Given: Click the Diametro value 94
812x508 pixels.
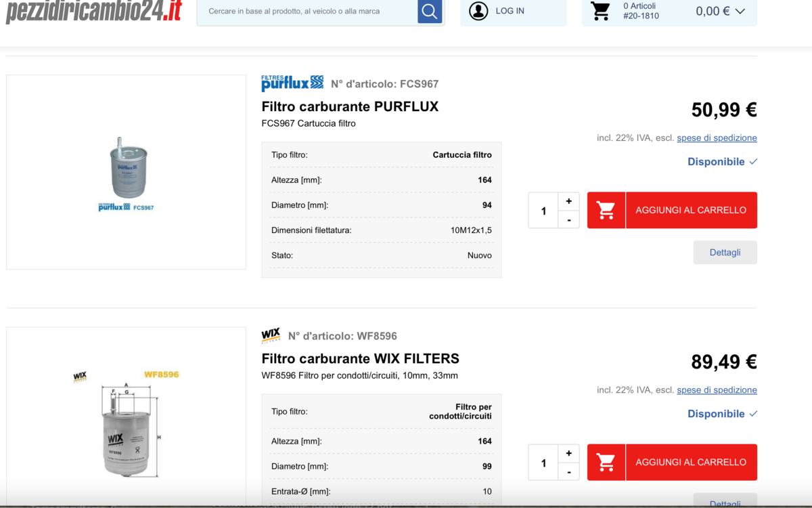Looking at the screenshot, I should [487, 205].
